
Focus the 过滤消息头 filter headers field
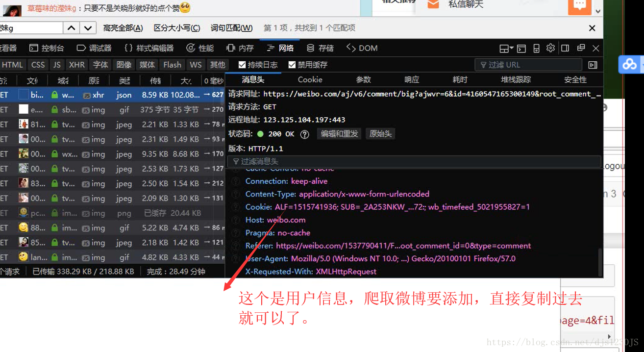(x=414, y=161)
